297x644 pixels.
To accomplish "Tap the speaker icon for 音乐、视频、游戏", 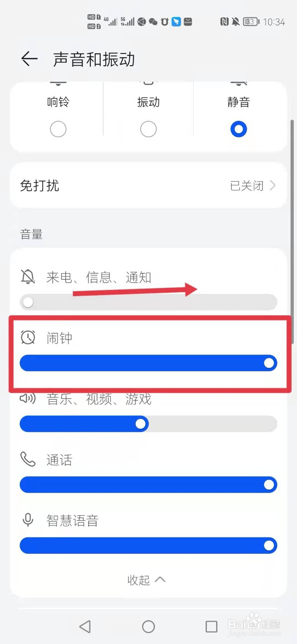I will click(x=28, y=398).
